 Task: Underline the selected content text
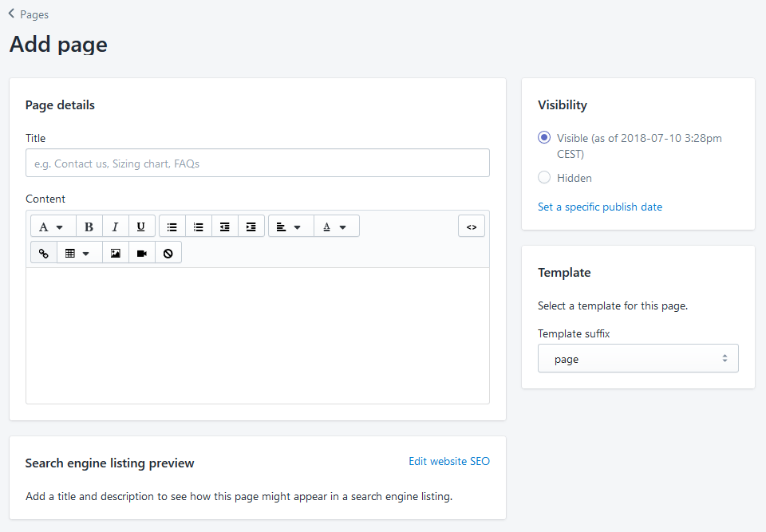142,227
